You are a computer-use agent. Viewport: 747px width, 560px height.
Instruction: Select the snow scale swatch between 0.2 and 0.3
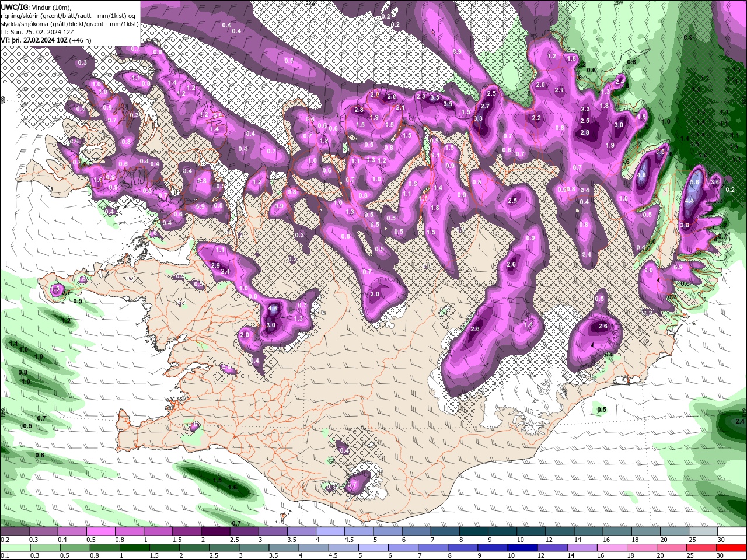click(15, 531)
